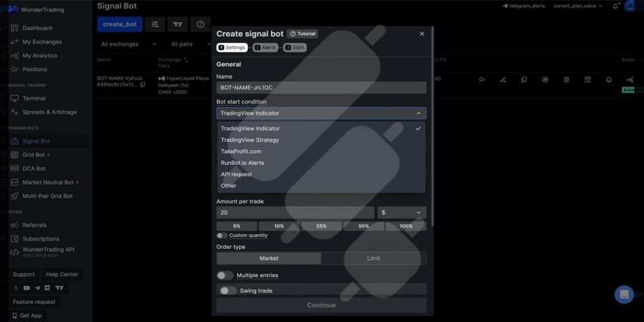Close the Create signal bot dialog
644x322 pixels.
click(422, 34)
